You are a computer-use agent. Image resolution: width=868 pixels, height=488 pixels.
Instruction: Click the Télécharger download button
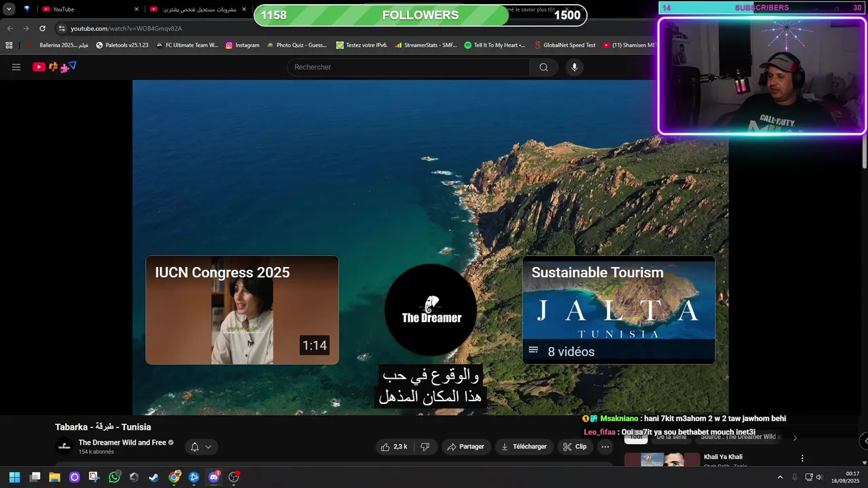coord(524,447)
